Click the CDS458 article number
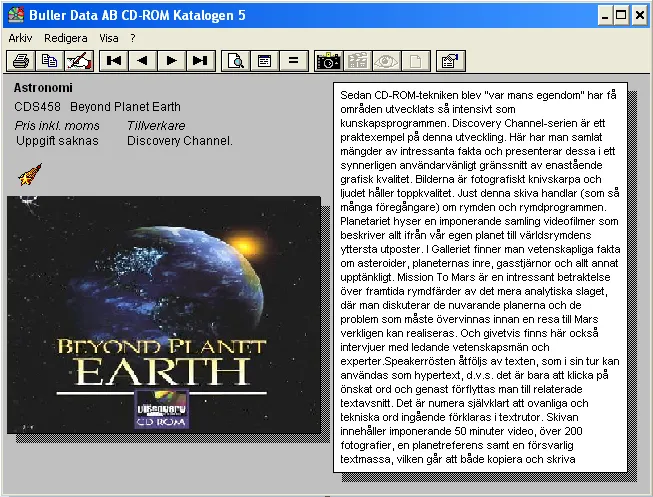Image resolution: width=653 pixels, height=497 pixels. click(x=37, y=107)
